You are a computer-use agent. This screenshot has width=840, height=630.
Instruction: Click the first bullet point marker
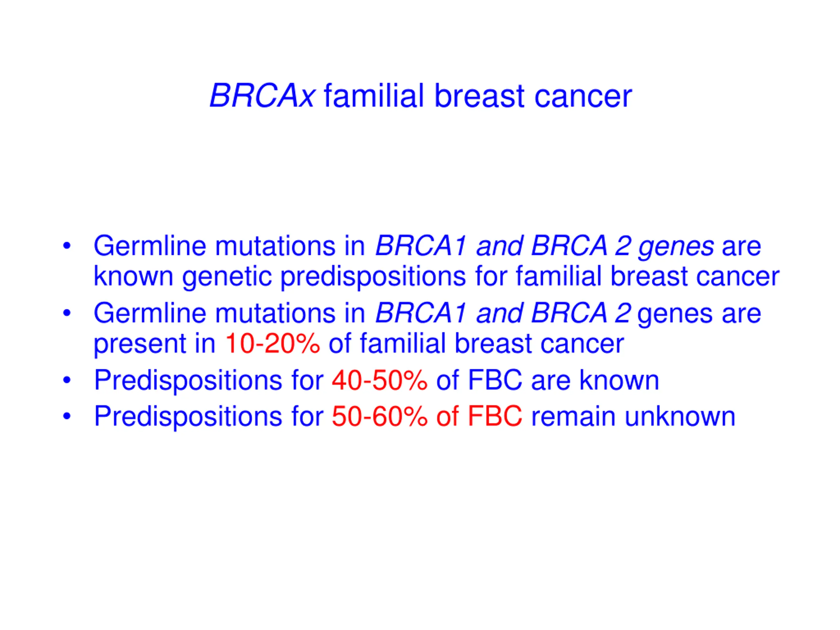coord(67,246)
